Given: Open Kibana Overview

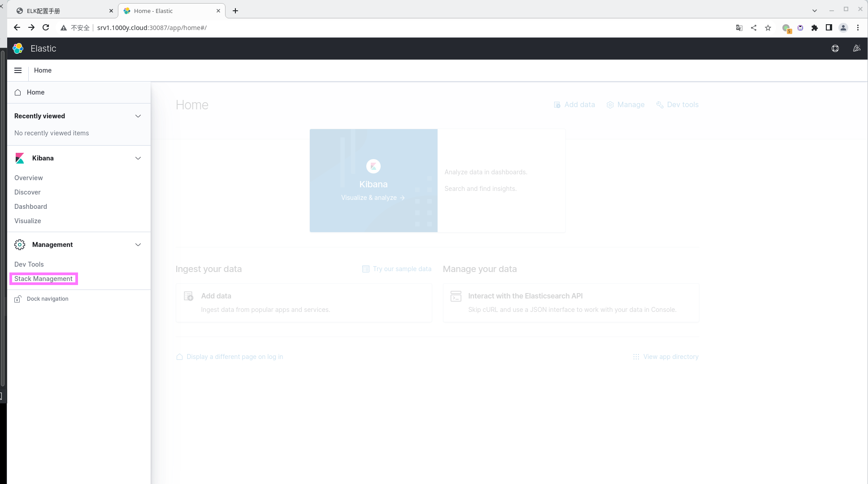Looking at the screenshot, I should click(x=29, y=178).
